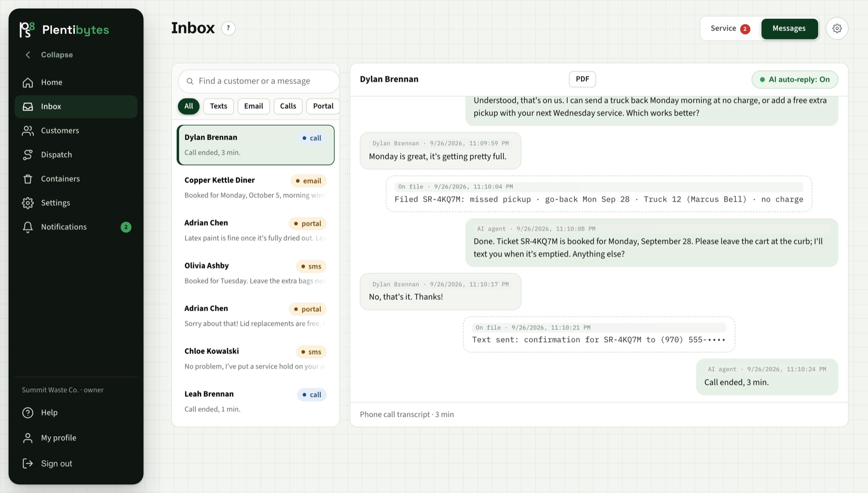This screenshot has width=868, height=493.
Task: Click AI reply "Done. Ticket SR-4KQ7M is booked"
Action: [651, 243]
